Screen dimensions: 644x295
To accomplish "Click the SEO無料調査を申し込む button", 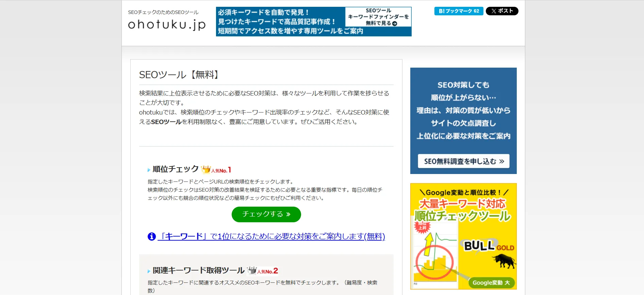I will [x=463, y=161].
